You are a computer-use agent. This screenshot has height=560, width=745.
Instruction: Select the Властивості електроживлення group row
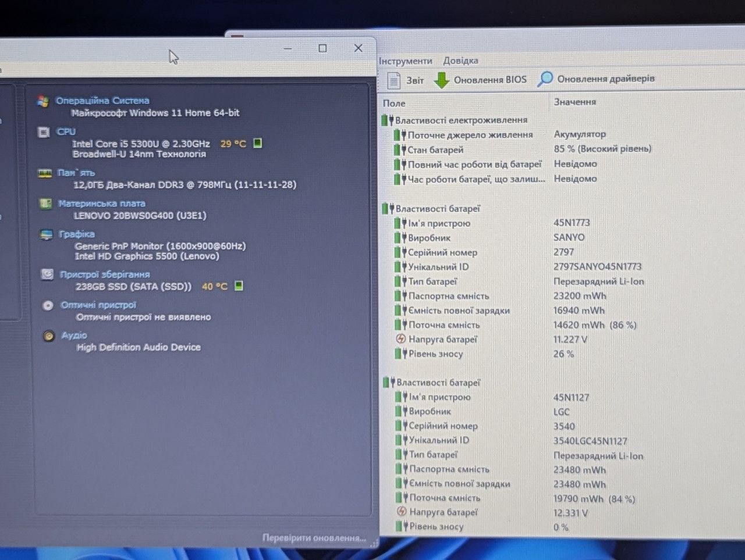click(x=562, y=120)
